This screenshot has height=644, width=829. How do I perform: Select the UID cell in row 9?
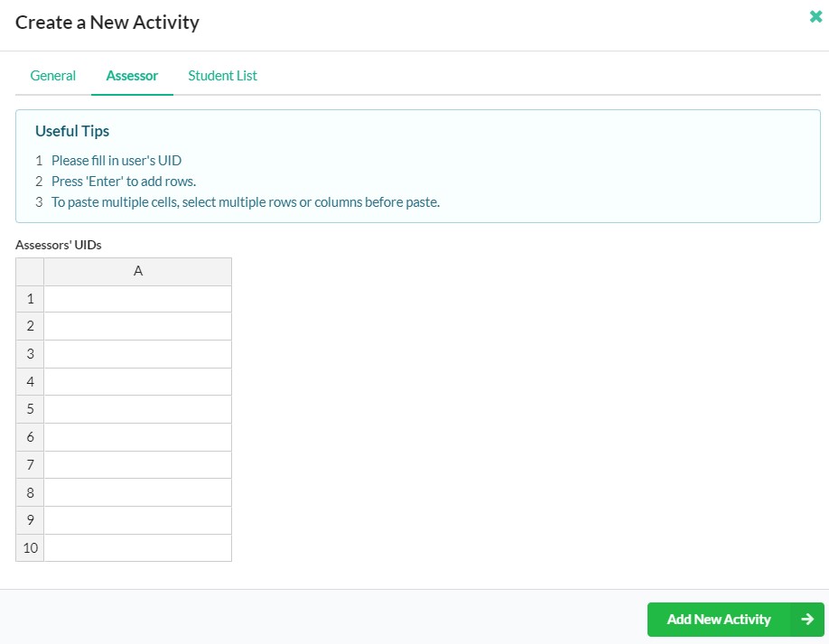click(x=137, y=520)
